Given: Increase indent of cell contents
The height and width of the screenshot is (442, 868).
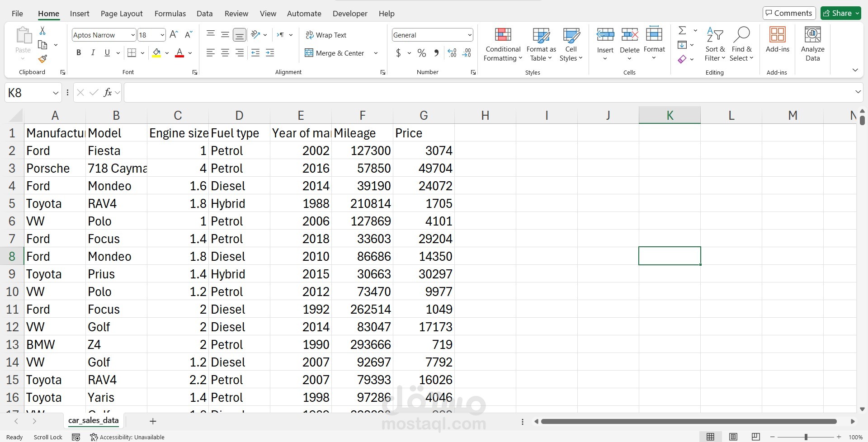Looking at the screenshot, I should (270, 53).
